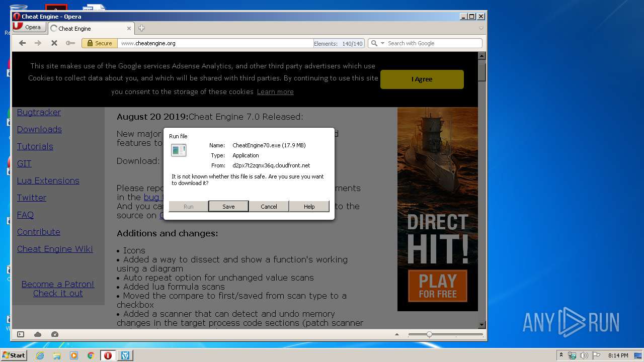Open the zoom level popup arrow
This screenshot has height=362, width=644.
coord(397,334)
